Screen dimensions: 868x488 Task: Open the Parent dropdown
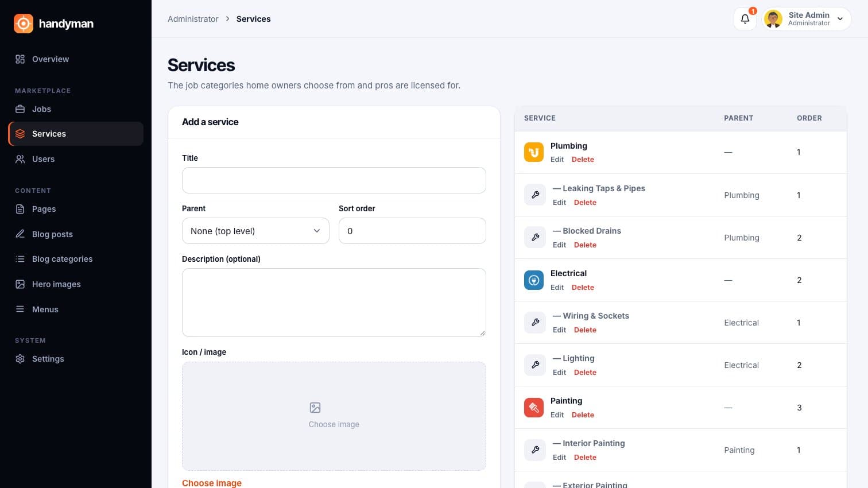[255, 231]
